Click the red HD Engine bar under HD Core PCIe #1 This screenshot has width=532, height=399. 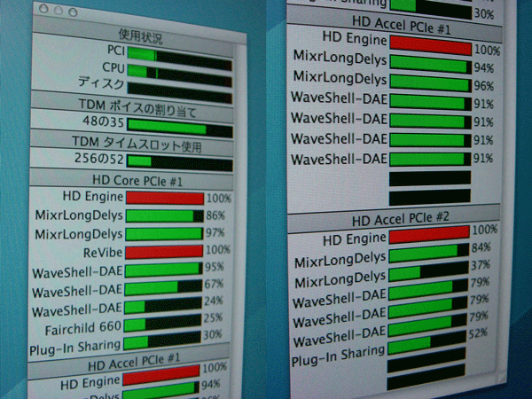click(165, 199)
